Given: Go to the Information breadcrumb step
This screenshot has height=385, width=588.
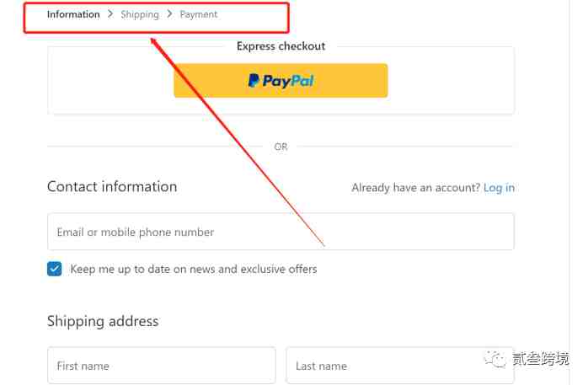Looking at the screenshot, I should 73,14.
